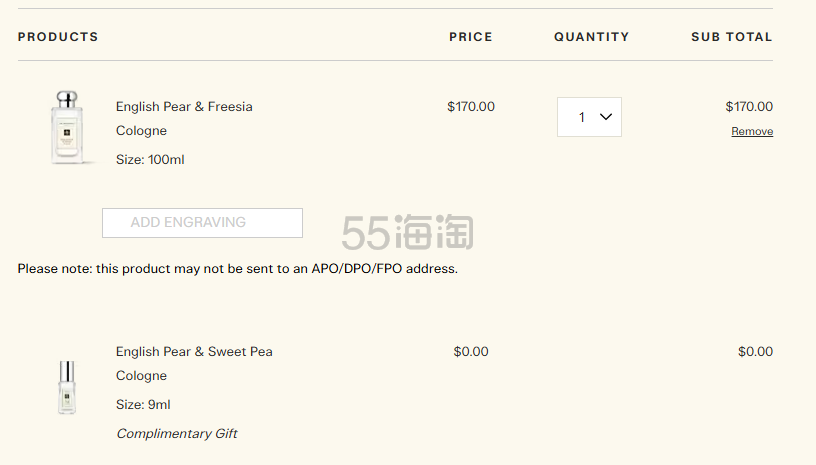Click the Size: 9ml label
The height and width of the screenshot is (465, 816).
pyautogui.click(x=143, y=405)
